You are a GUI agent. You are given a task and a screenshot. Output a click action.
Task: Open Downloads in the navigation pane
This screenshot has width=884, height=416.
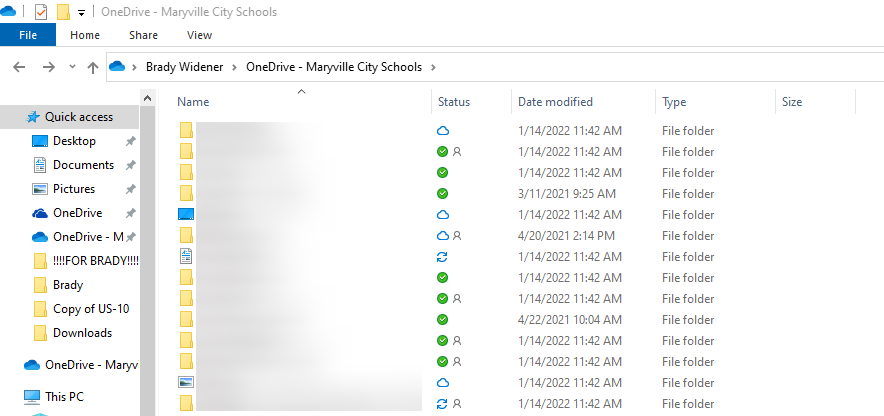click(x=82, y=333)
